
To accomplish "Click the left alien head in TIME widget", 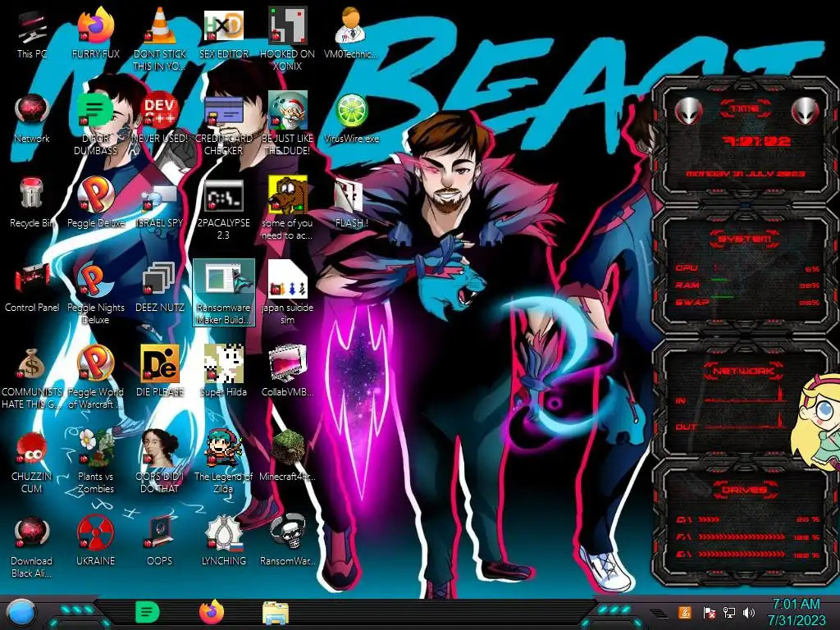I will pyautogui.click(x=689, y=111).
